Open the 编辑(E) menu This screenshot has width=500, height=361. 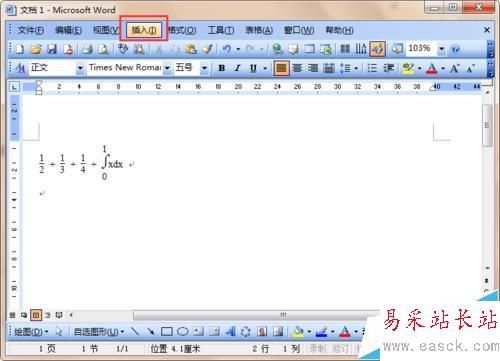click(68, 30)
